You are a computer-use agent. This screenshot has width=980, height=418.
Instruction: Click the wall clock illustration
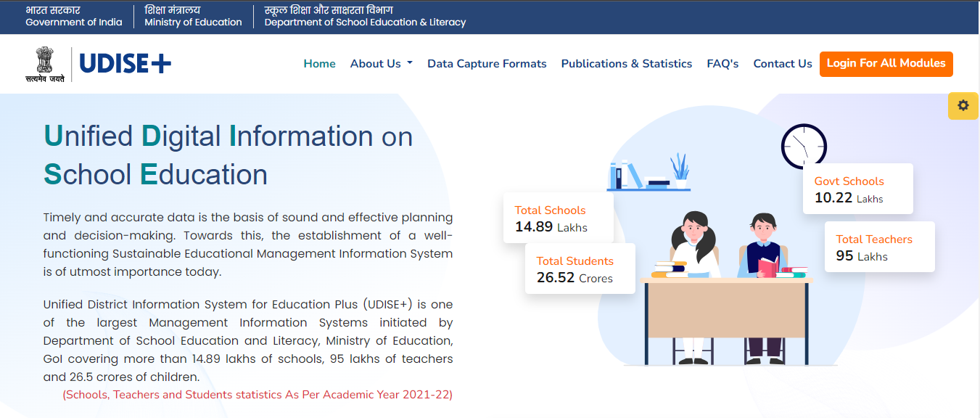(804, 146)
